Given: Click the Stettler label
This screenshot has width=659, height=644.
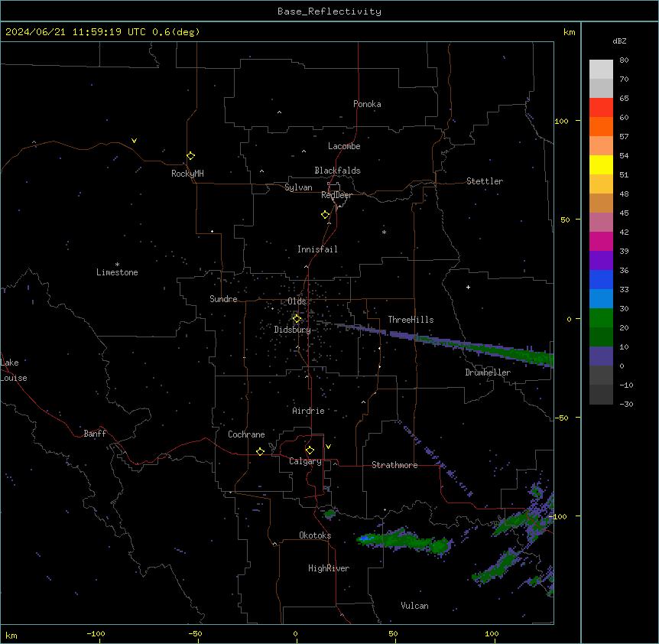Looking at the screenshot, I should click(x=484, y=181).
